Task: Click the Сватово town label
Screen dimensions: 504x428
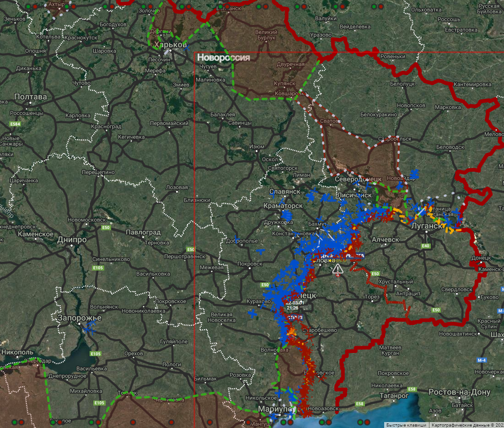Action: click(x=330, y=121)
